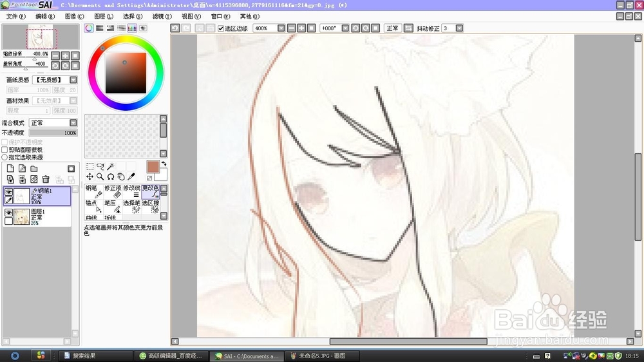Open the 滤镜 menu
Image resolution: width=644 pixels, height=362 pixels.
coord(162,17)
